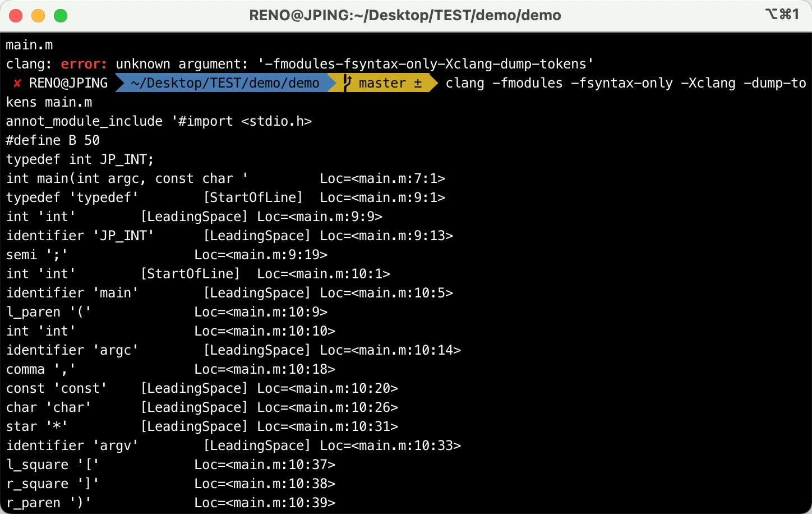Click Loc=<main.m:10:1> int StartOfLine row
The height and width of the screenshot is (514, 812).
point(198,274)
